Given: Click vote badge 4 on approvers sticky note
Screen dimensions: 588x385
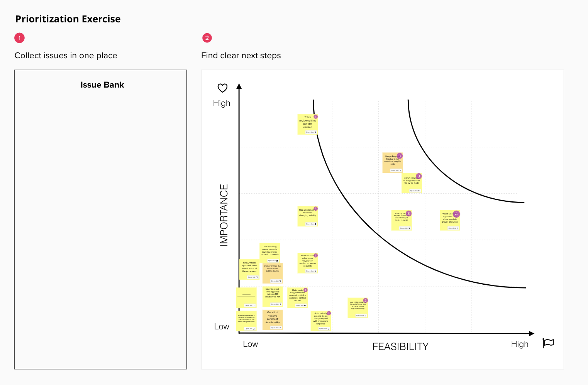Looking at the screenshot, I should (456, 214).
